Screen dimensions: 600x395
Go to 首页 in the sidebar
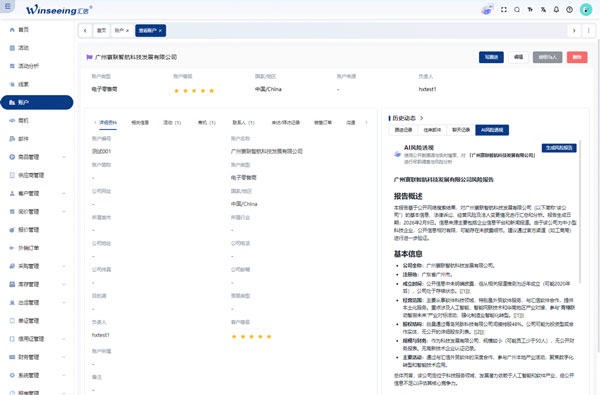(x=37, y=29)
